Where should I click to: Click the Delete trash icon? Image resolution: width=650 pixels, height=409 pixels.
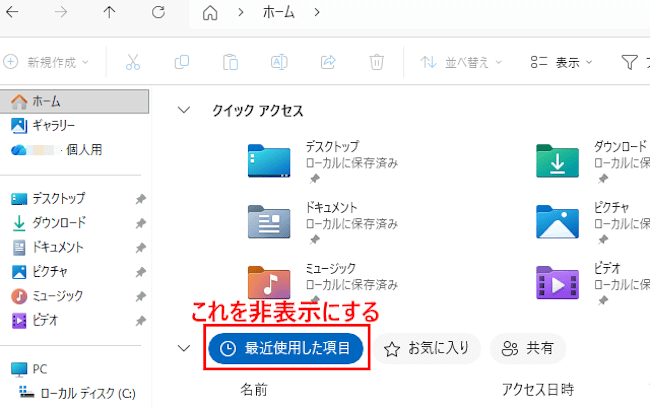point(376,62)
